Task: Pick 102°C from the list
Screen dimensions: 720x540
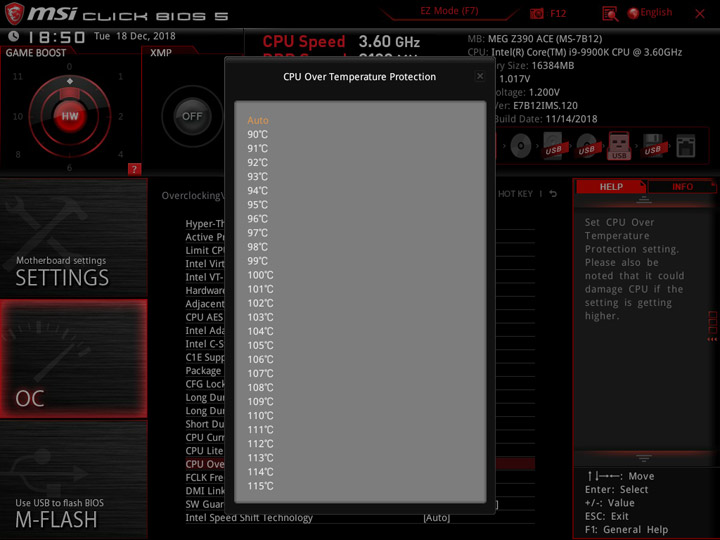Action: click(260, 304)
